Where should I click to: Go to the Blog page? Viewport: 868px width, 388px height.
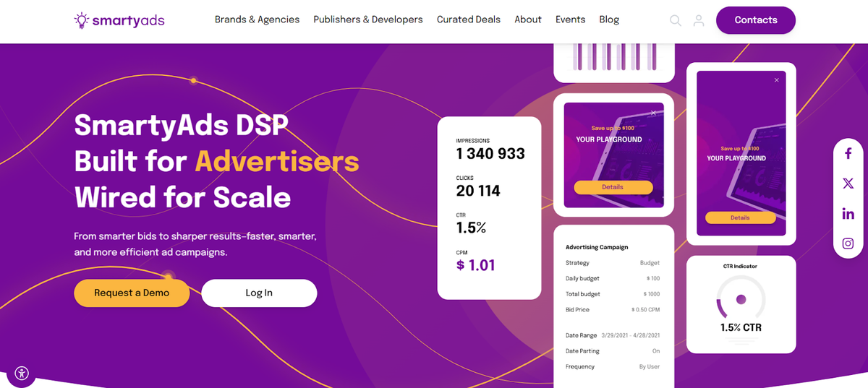pyautogui.click(x=609, y=20)
